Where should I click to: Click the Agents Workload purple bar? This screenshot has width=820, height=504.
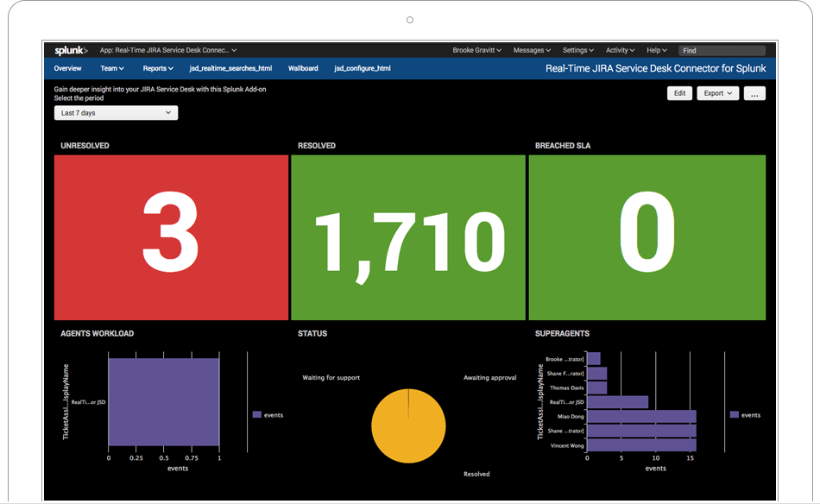click(163, 401)
